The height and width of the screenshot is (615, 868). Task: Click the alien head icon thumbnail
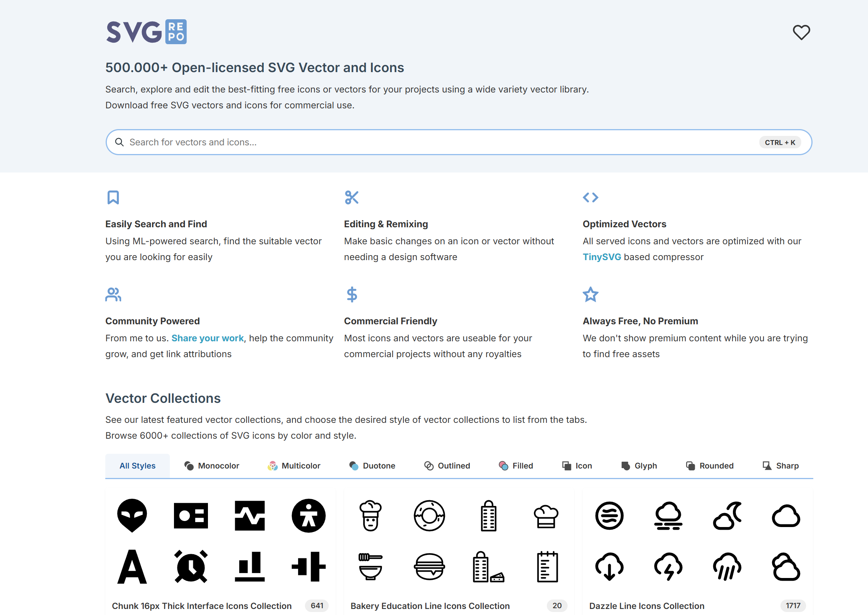pos(132,515)
